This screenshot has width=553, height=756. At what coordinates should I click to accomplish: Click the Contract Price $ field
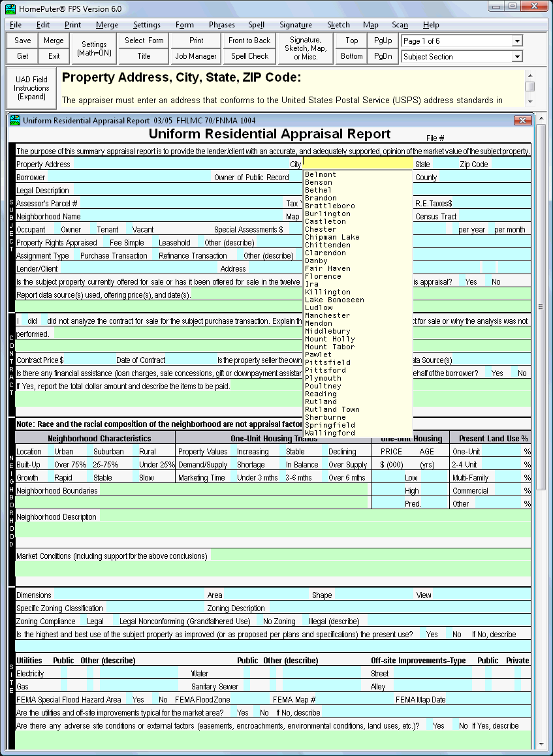(x=89, y=360)
